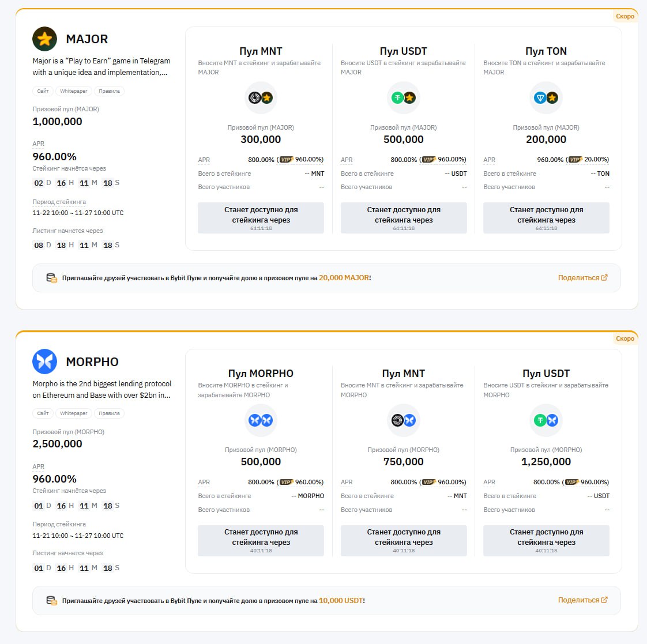
Task: View the MORPHO Правила rules
Action: coord(110,413)
